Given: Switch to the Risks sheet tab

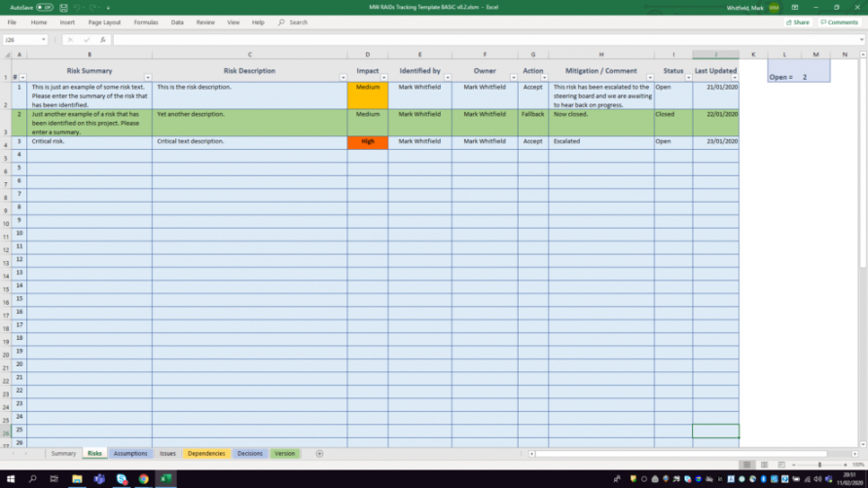Looking at the screenshot, I should tap(94, 454).
